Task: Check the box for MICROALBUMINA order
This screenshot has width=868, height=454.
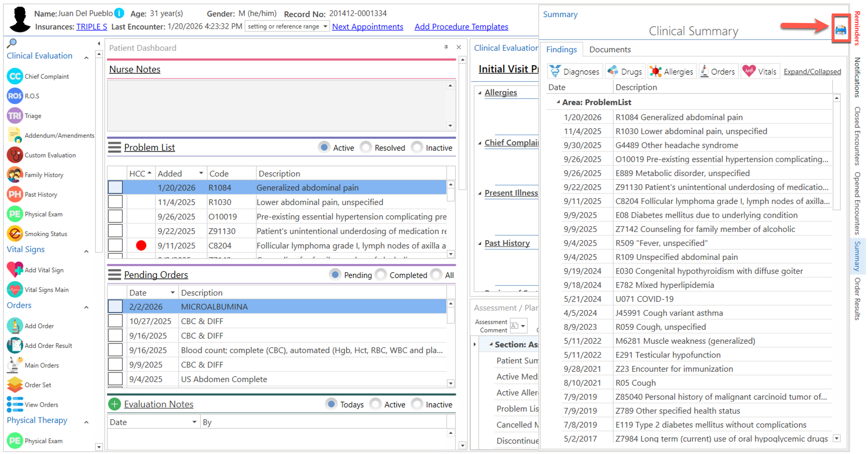Action: click(115, 306)
